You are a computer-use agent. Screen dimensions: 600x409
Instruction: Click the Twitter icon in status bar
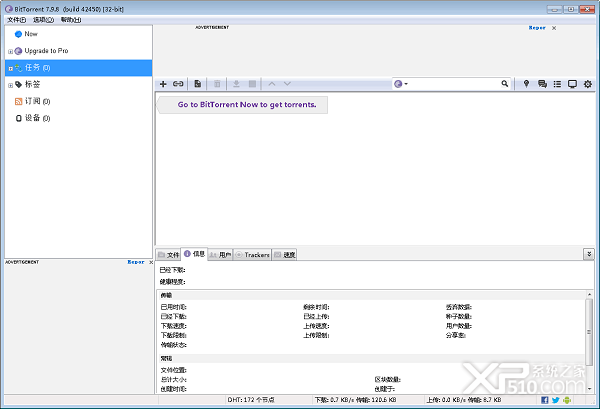(x=556, y=400)
